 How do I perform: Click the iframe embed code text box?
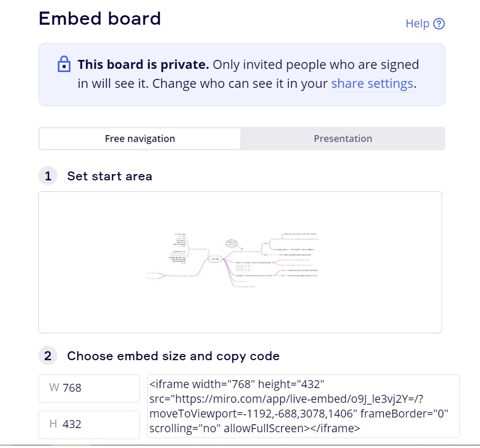click(x=303, y=406)
